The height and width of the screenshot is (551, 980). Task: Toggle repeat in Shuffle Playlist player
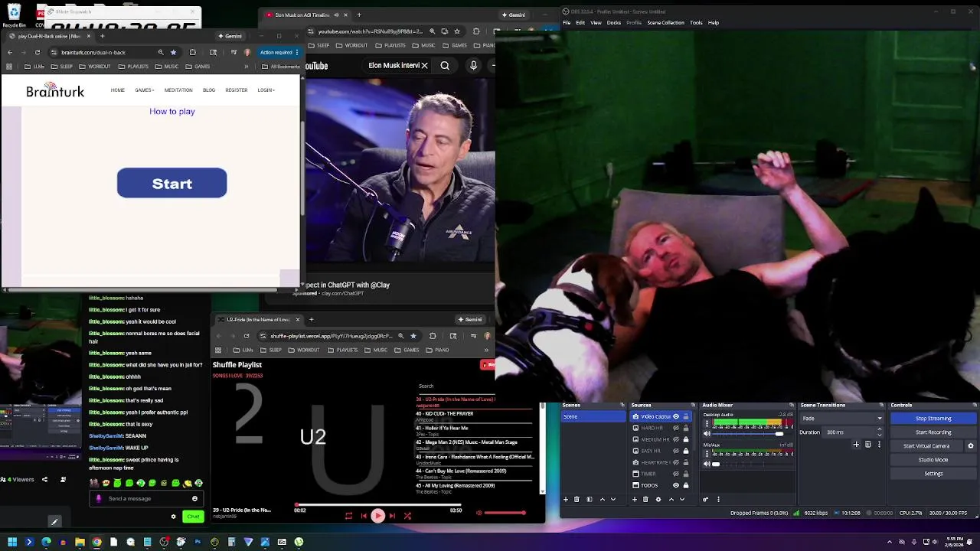[x=348, y=516]
